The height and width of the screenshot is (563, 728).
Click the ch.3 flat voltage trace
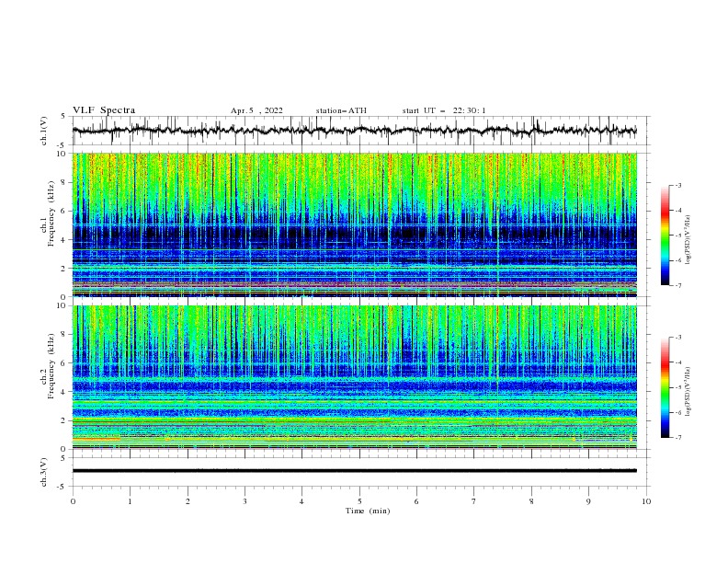pos(354,471)
